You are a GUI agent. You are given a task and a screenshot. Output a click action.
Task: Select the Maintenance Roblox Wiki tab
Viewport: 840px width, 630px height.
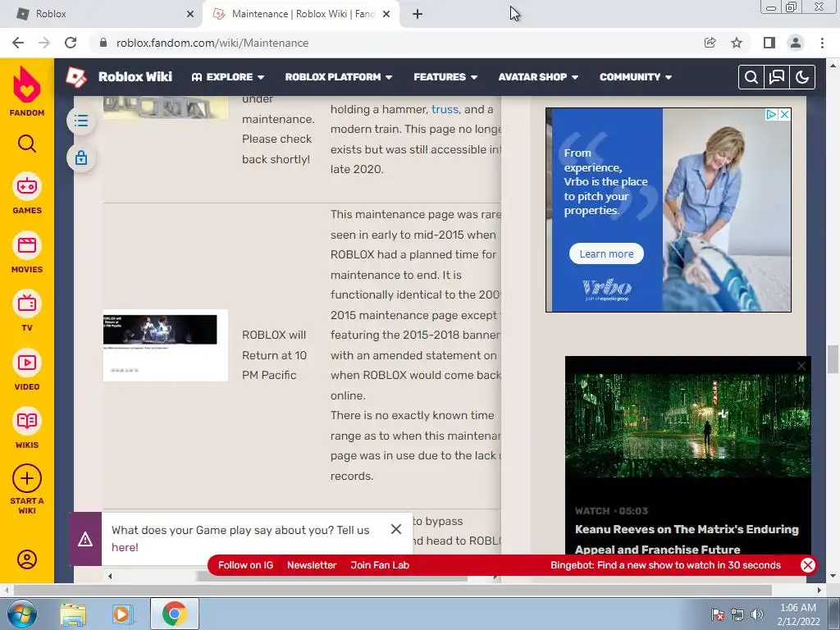click(x=301, y=15)
